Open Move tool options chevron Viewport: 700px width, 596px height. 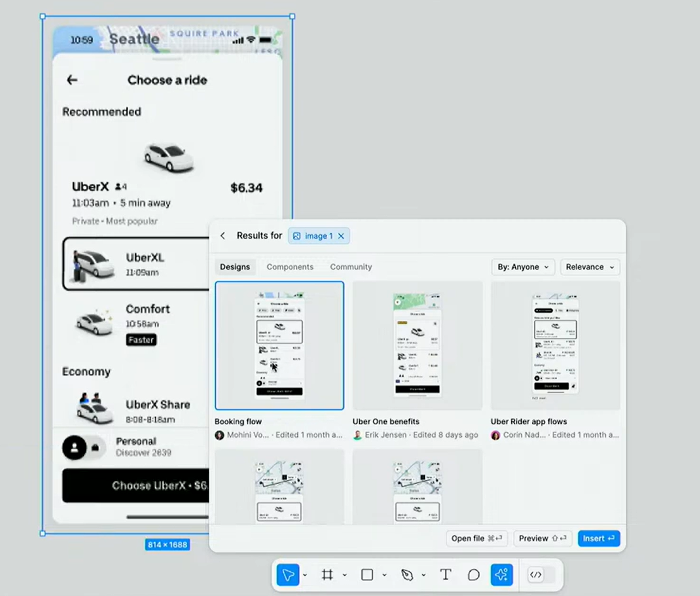click(x=305, y=575)
